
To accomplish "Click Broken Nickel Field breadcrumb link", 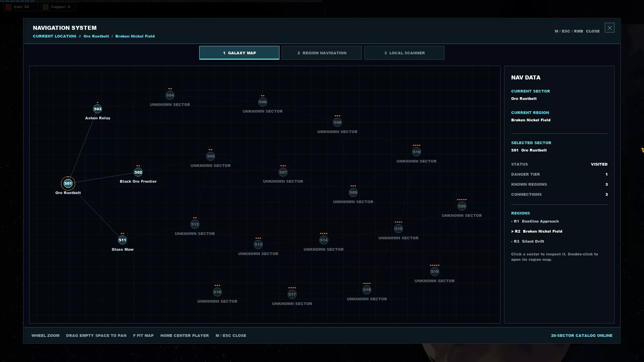I will tap(135, 36).
